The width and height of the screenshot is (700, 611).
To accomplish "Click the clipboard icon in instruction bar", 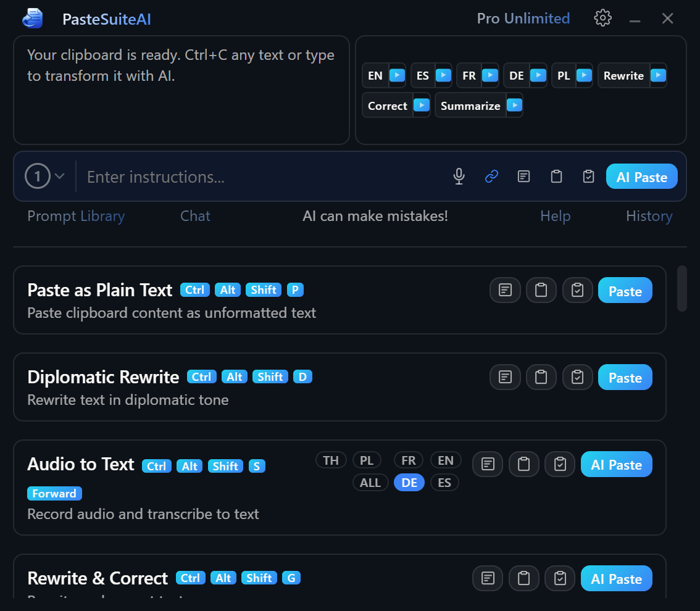I will coord(556,177).
